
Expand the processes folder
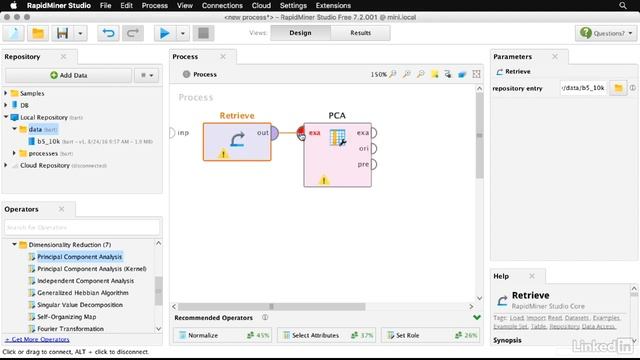click(14, 153)
